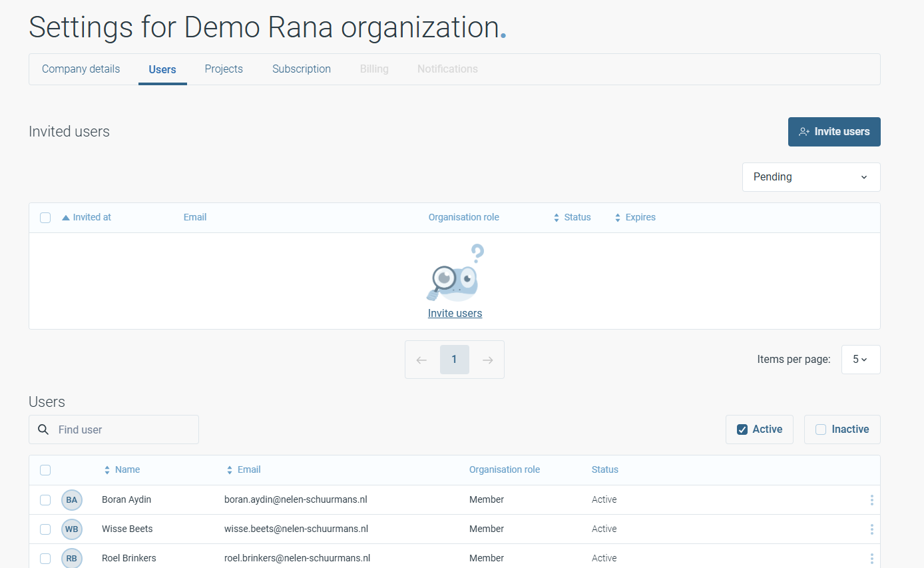Select the Wisse Beets row checkbox
This screenshot has height=568, width=924.
pyautogui.click(x=45, y=529)
